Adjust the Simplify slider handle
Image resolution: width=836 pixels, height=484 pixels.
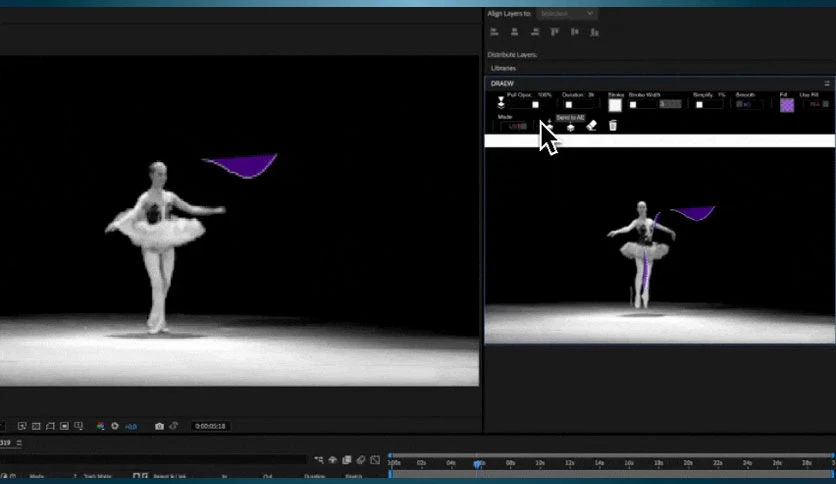(699, 105)
